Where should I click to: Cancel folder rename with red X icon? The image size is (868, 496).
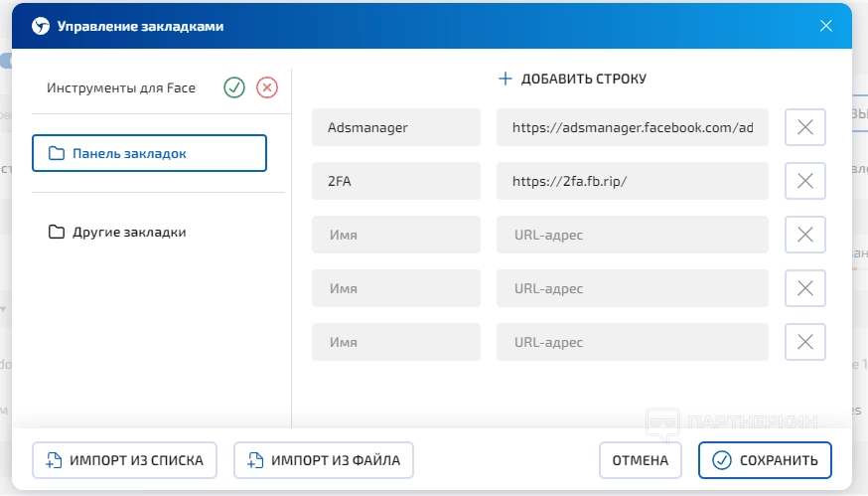(267, 87)
